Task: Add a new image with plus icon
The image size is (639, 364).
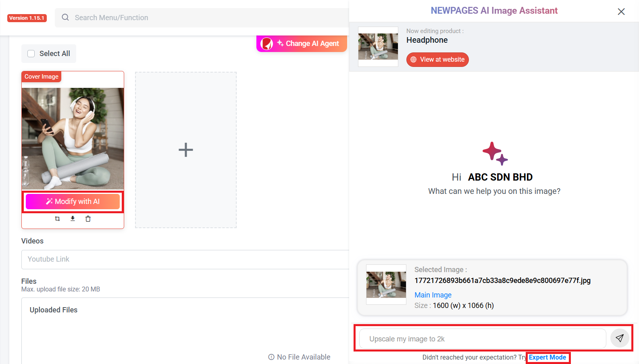Action: pyautogui.click(x=186, y=150)
